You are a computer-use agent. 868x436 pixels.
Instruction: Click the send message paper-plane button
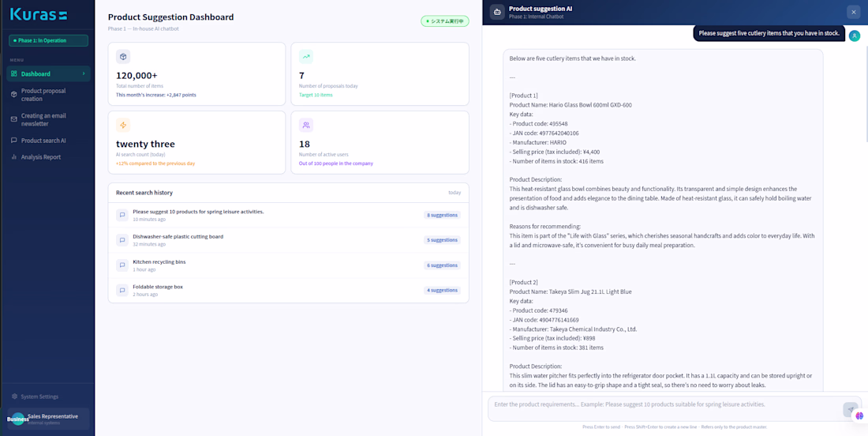coord(850,409)
